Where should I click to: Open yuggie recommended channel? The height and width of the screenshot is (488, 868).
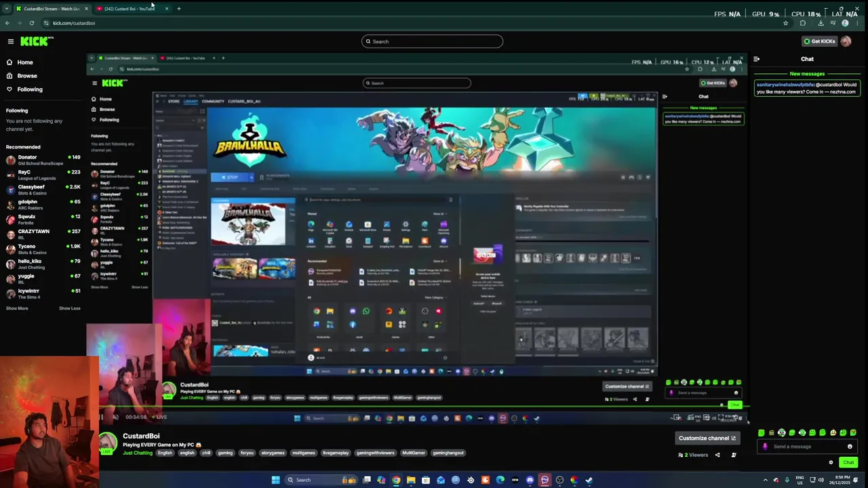[43, 279]
